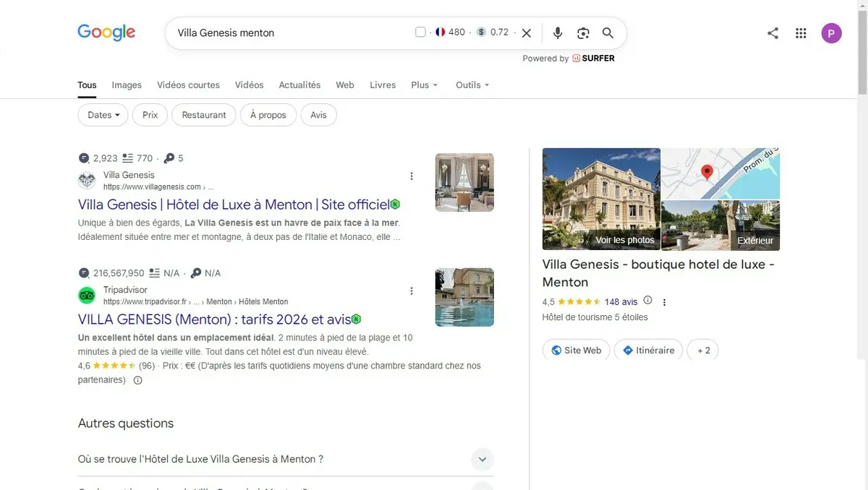The width and height of the screenshot is (868, 490).
Task: Open the Outils dropdown
Action: click(x=472, y=85)
